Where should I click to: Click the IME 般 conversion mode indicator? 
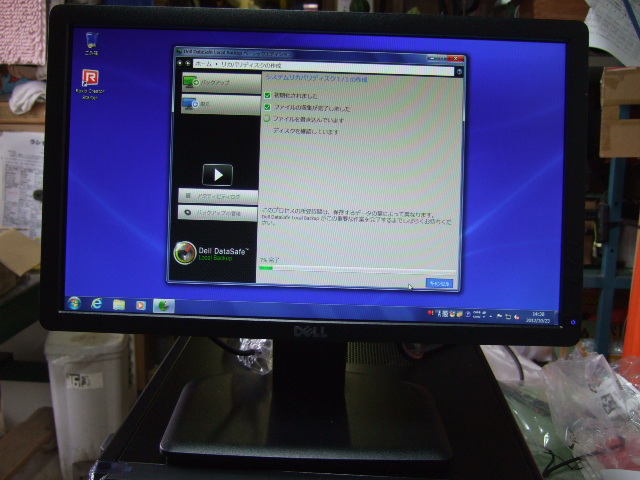click(x=445, y=314)
